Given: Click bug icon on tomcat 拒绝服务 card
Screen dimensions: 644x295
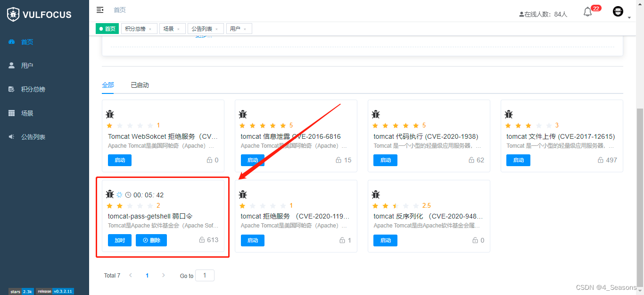Looking at the screenshot, I should [243, 194].
